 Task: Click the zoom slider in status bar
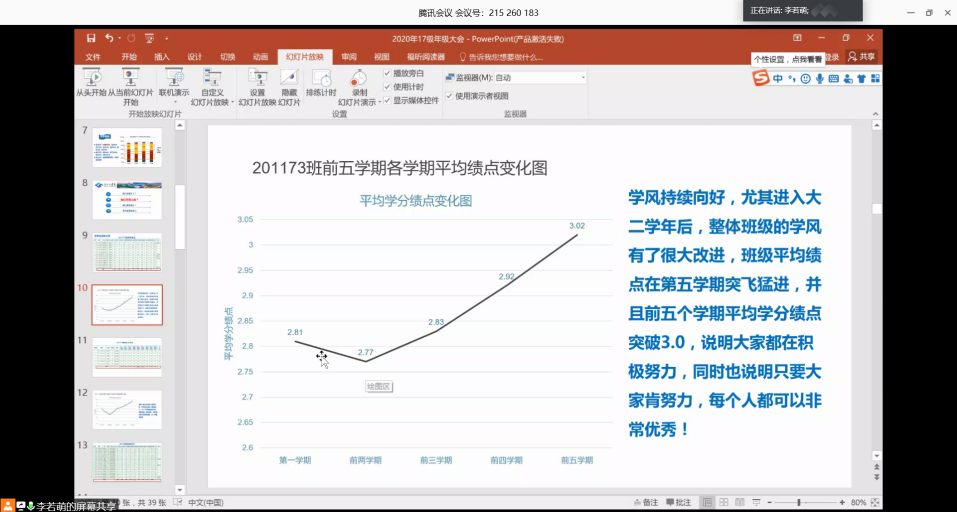pos(799,501)
